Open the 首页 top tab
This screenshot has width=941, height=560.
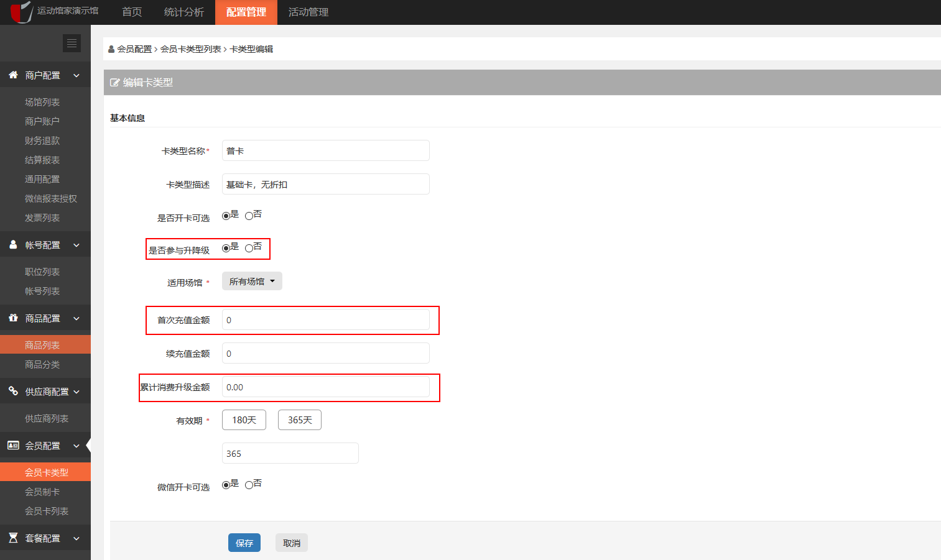[132, 12]
